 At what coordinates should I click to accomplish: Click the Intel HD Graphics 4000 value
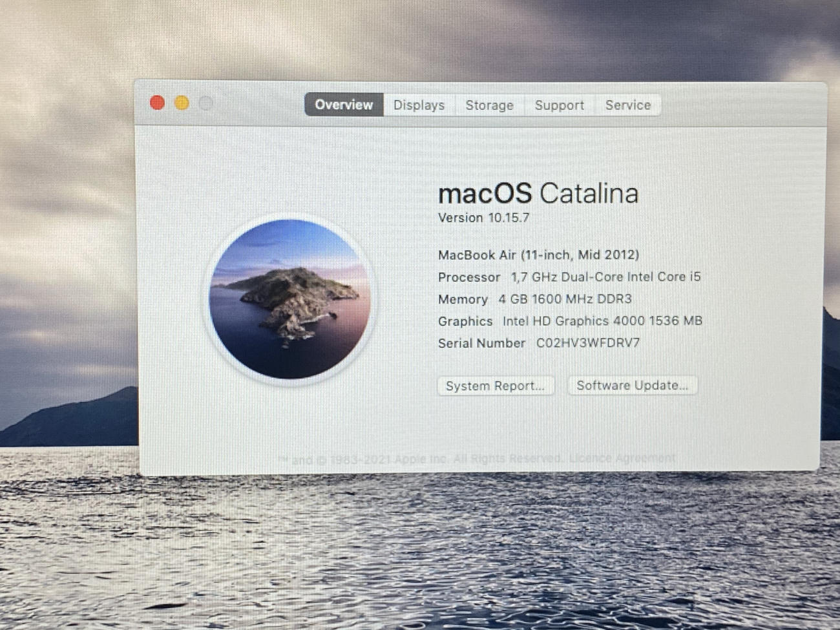point(602,320)
